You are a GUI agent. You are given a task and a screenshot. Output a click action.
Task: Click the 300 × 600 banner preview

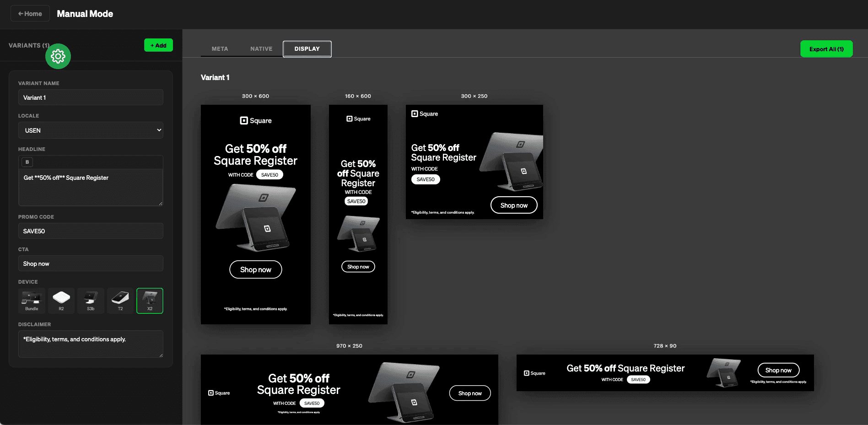tap(256, 215)
